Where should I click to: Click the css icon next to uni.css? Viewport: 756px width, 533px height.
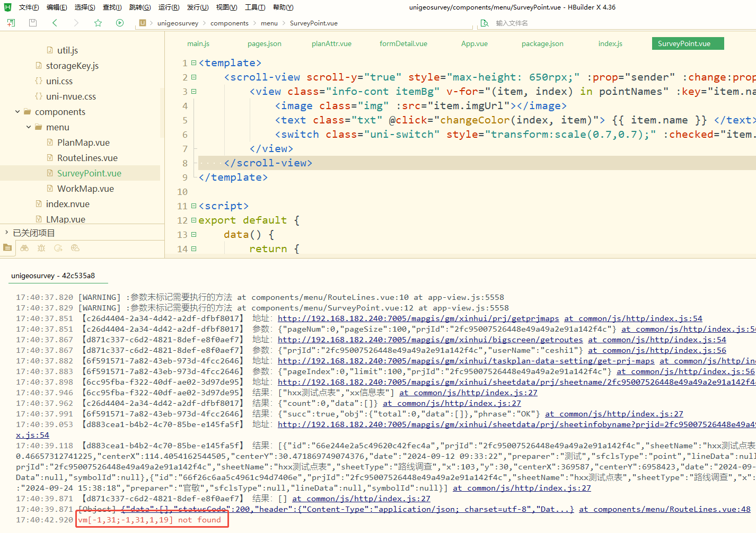pos(39,81)
